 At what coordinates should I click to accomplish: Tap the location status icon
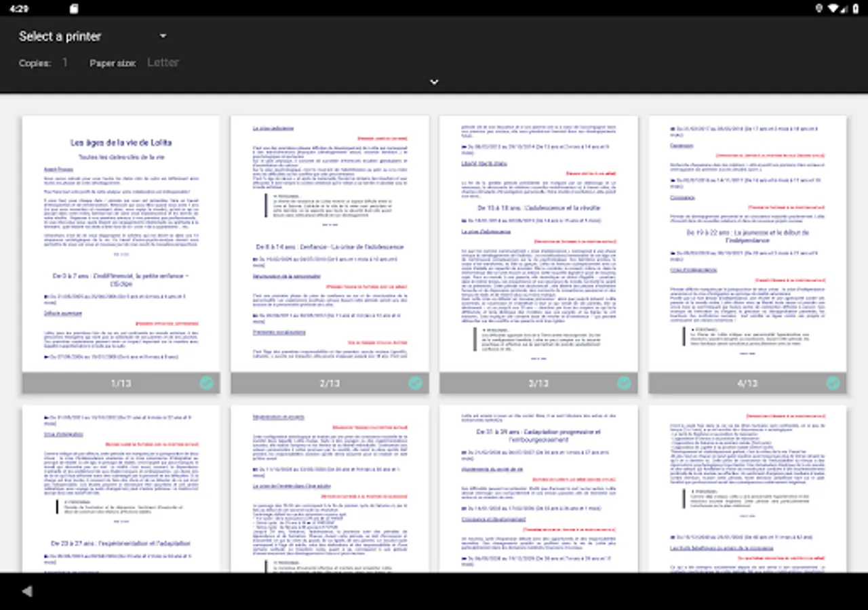pyautogui.click(x=819, y=8)
